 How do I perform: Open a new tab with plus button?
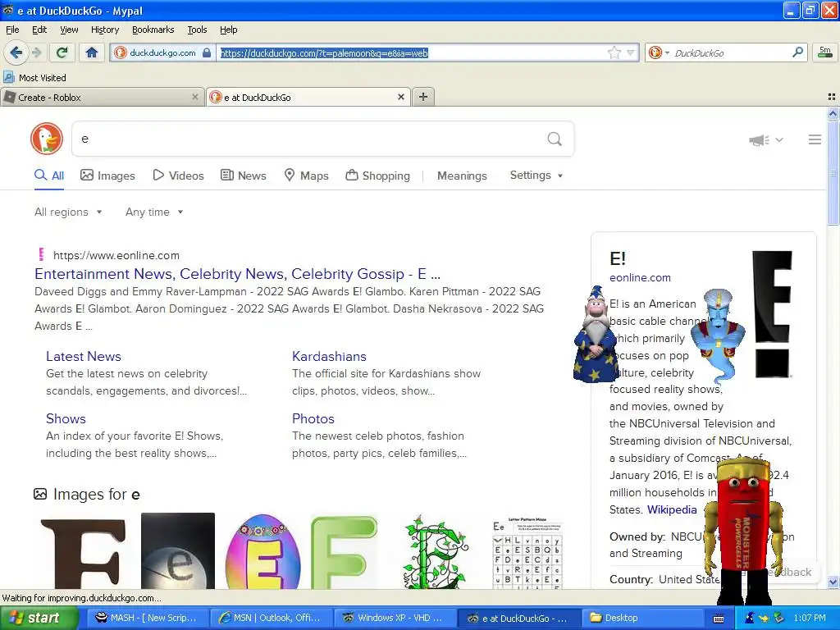click(x=423, y=97)
